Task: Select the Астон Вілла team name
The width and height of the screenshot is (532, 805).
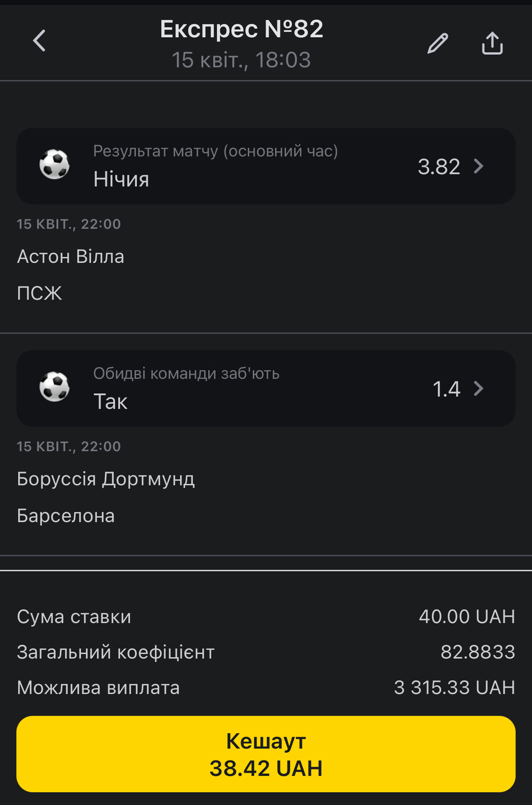Action: (x=71, y=256)
